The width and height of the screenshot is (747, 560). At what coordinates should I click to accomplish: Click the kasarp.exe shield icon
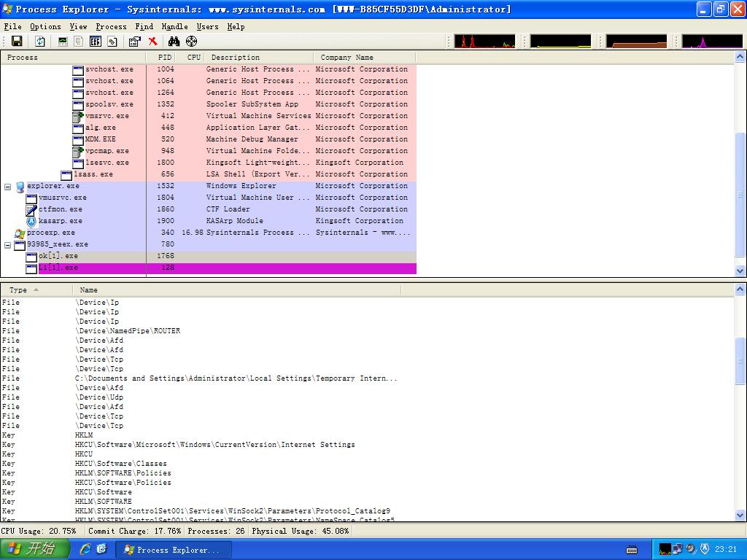click(32, 221)
